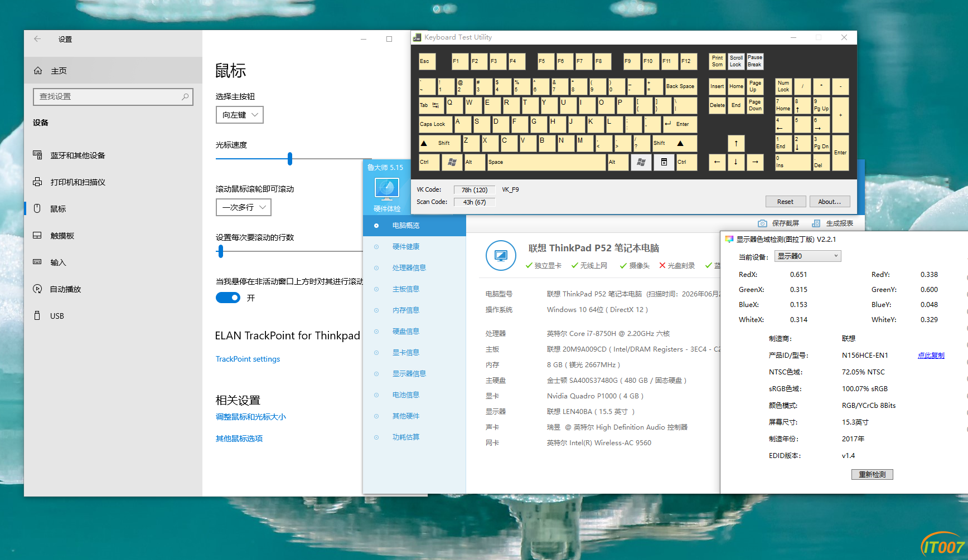Click the Enter key on main keyboard
The image size is (968, 560).
pos(680,124)
